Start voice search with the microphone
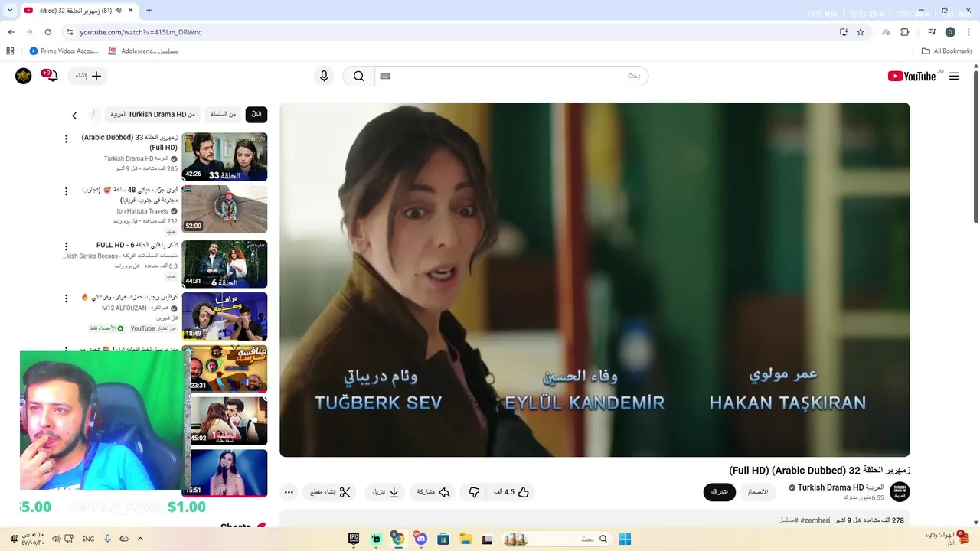 tap(324, 76)
